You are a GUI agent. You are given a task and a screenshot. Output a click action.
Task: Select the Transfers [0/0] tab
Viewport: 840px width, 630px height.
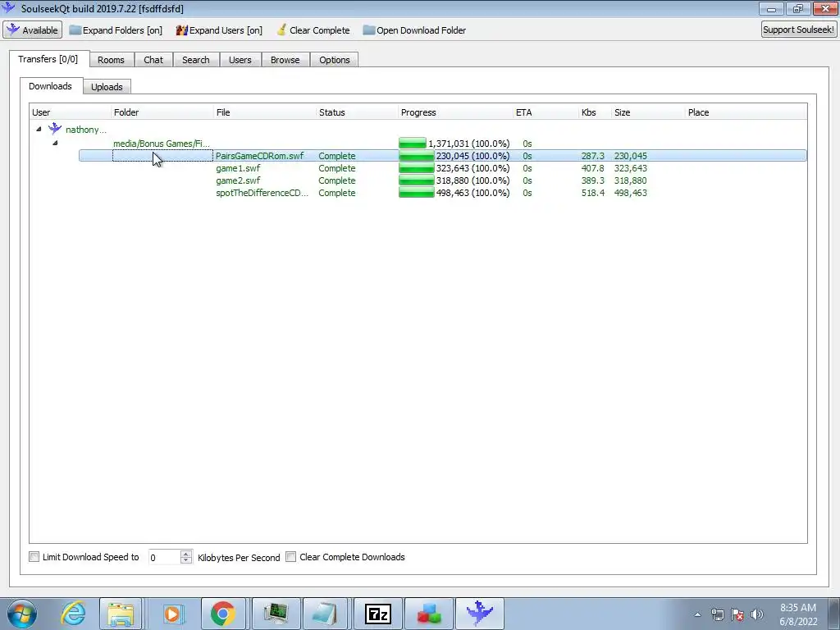click(x=48, y=59)
